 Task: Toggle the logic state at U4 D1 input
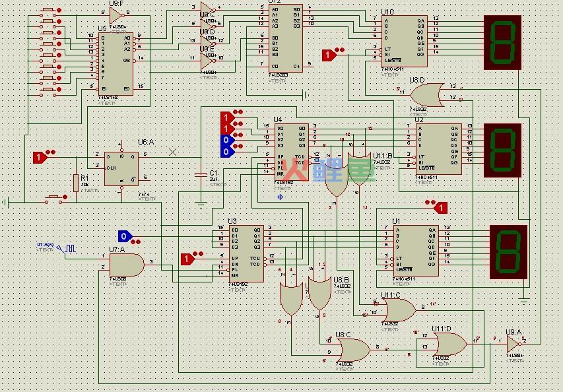tap(227, 129)
